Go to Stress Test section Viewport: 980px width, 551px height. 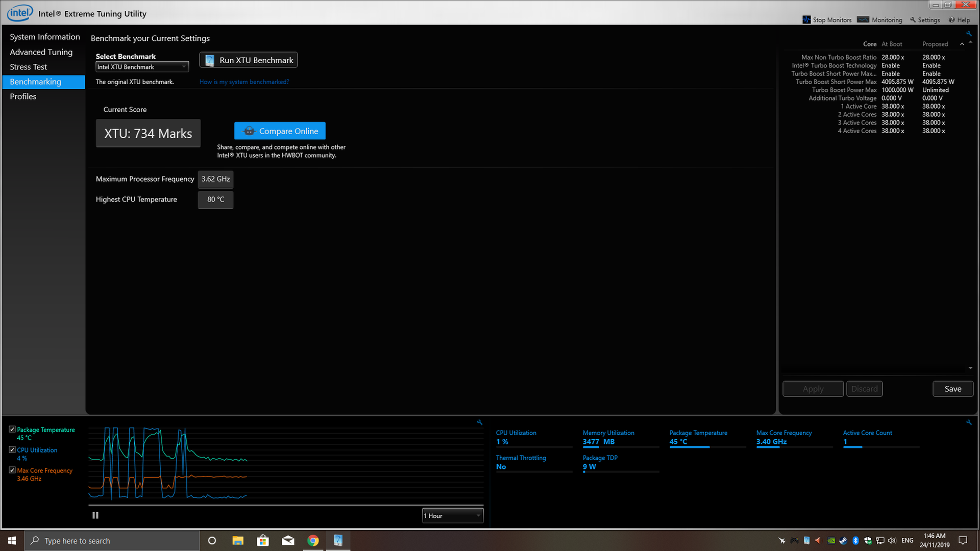(x=28, y=67)
